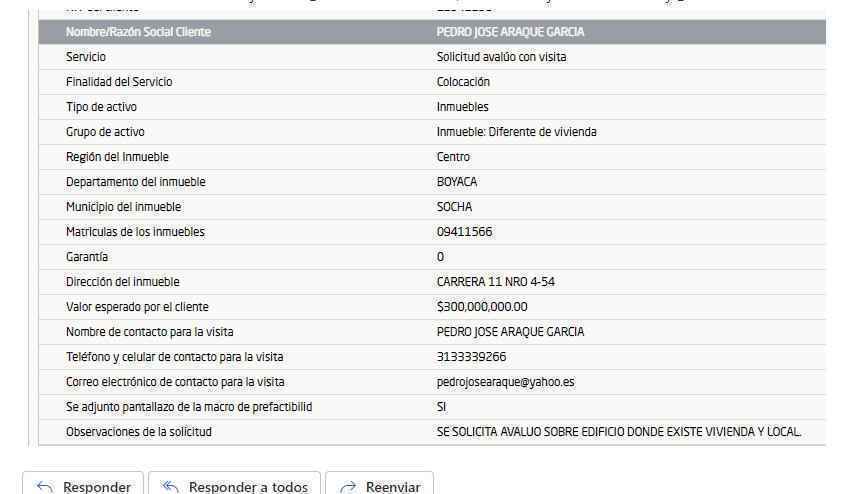867x494 pixels.
Task: Click the address CARRERA 11 NRO 4-54
Action: coord(496,282)
